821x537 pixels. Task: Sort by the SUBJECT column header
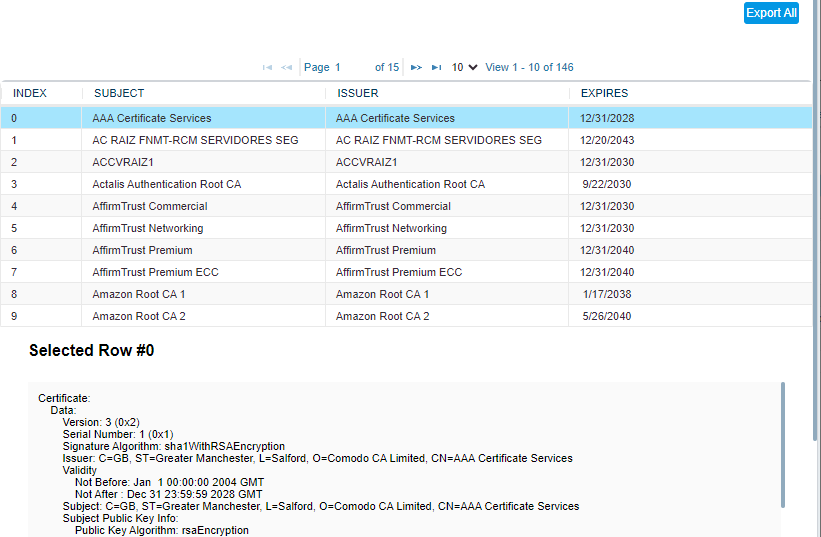(119, 93)
